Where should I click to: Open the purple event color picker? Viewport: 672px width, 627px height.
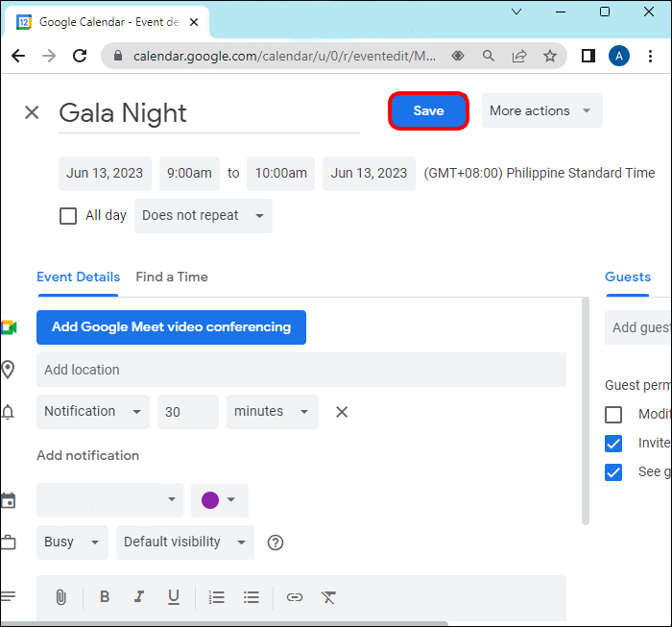pos(219,499)
